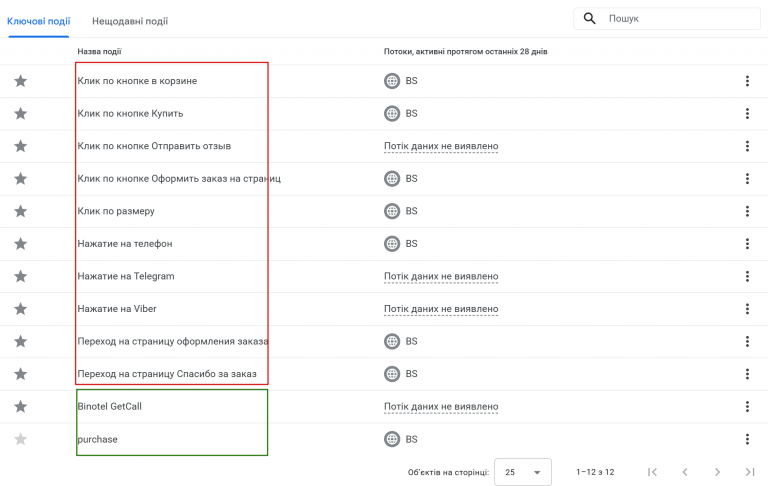
Task: Toggle star for Binotel GetCall event
Action: [x=21, y=406]
